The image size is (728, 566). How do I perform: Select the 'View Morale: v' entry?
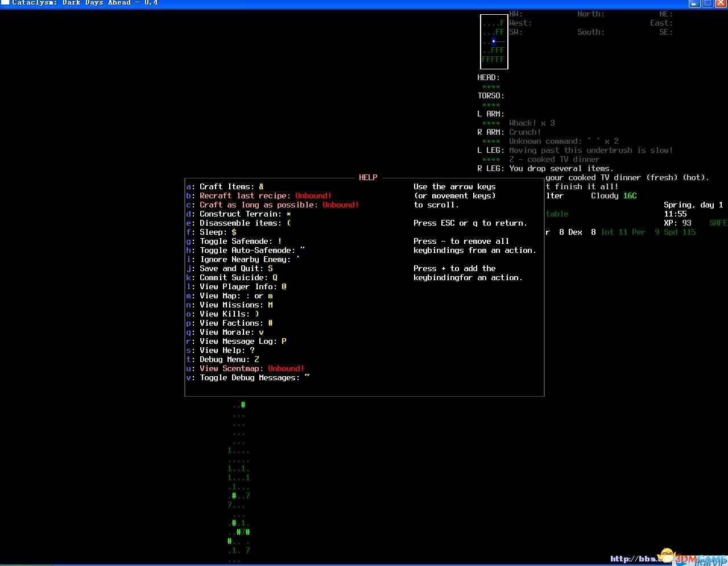225,332
